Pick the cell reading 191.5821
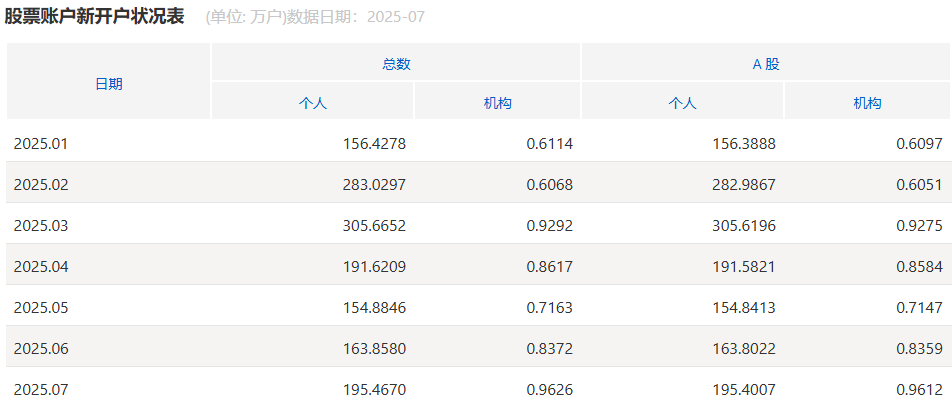 [744, 266]
